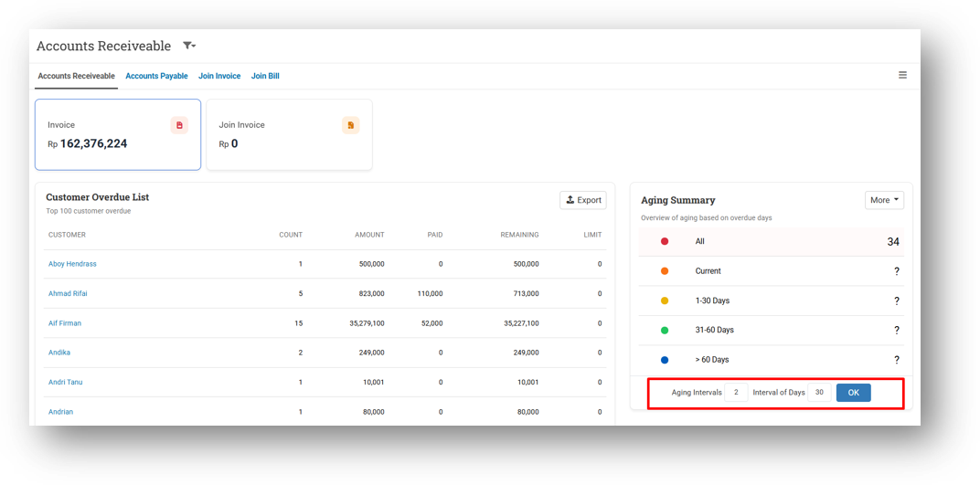Click the 34 total in the All row
This screenshot has height=485, width=980.
click(893, 242)
